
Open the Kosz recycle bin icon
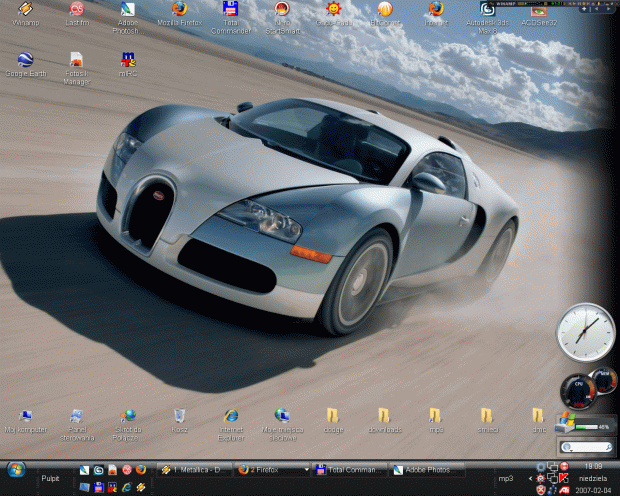point(179,416)
